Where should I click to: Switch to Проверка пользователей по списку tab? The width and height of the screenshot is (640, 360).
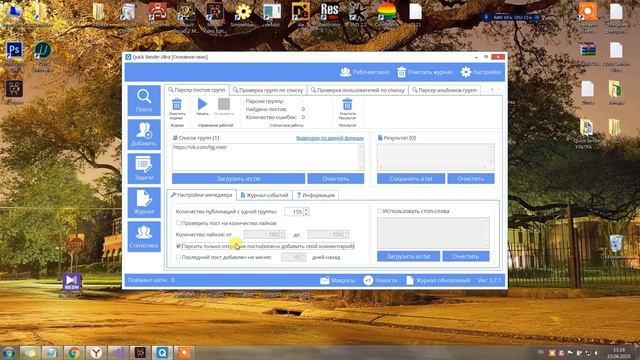pyautogui.click(x=358, y=90)
